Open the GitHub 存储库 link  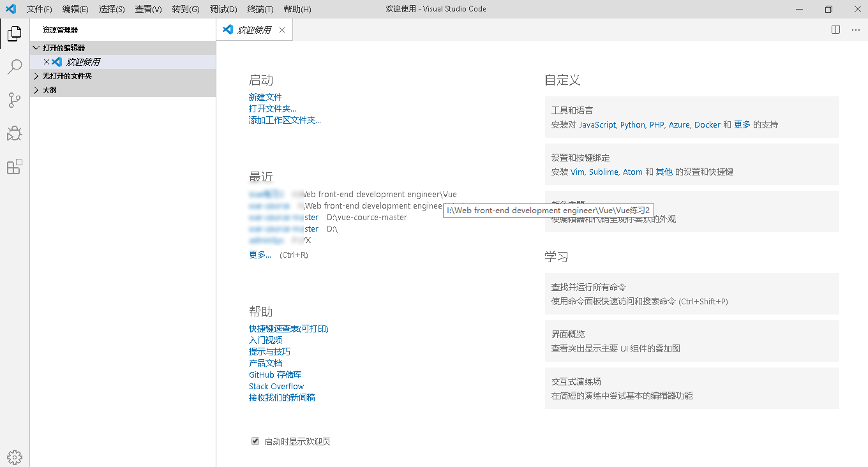[275, 374]
